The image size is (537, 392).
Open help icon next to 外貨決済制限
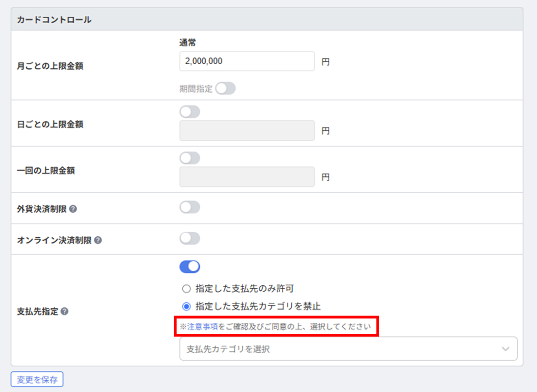click(x=73, y=209)
